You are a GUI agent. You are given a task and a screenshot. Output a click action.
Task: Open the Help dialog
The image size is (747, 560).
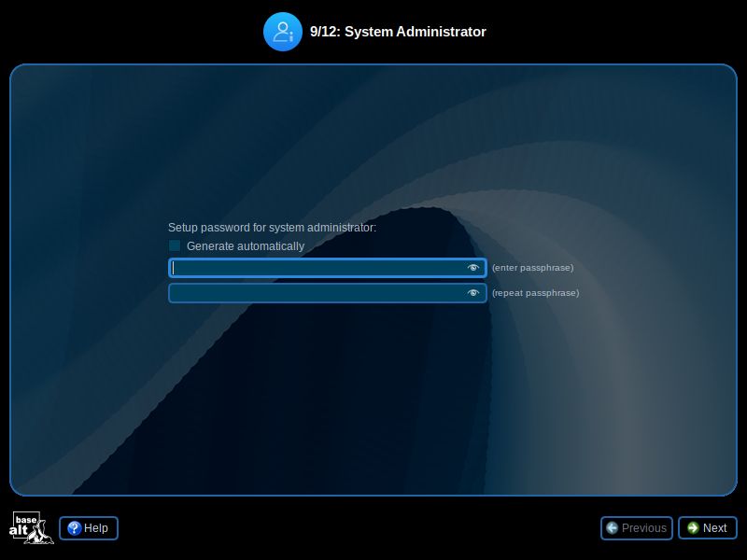pyautogui.click(x=89, y=528)
